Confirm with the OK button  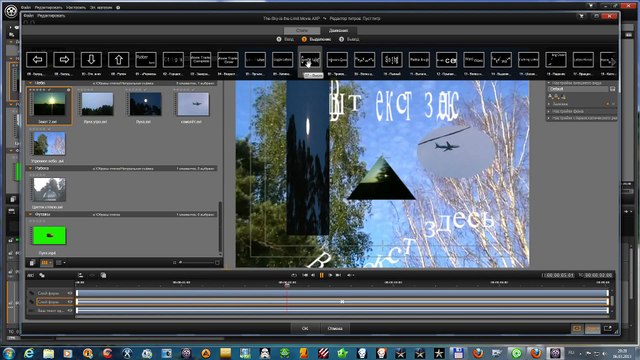pos(305,328)
